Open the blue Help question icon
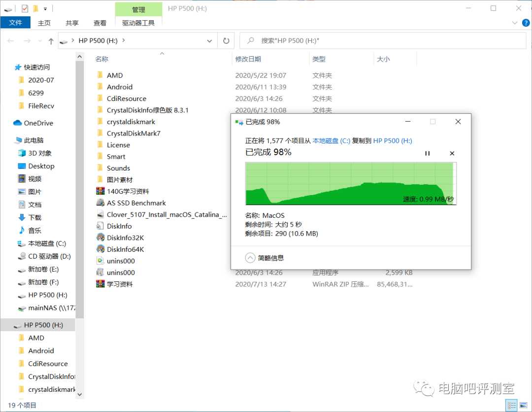 526,23
